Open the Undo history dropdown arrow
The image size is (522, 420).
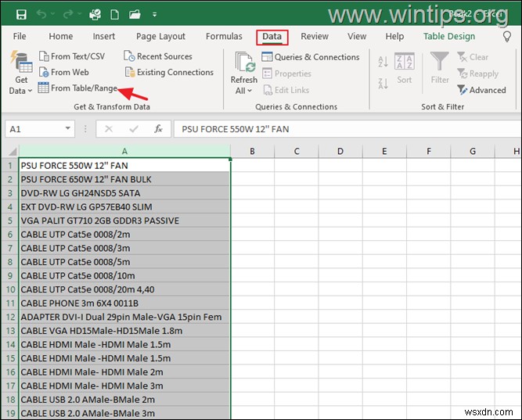pyautogui.click(x=53, y=14)
